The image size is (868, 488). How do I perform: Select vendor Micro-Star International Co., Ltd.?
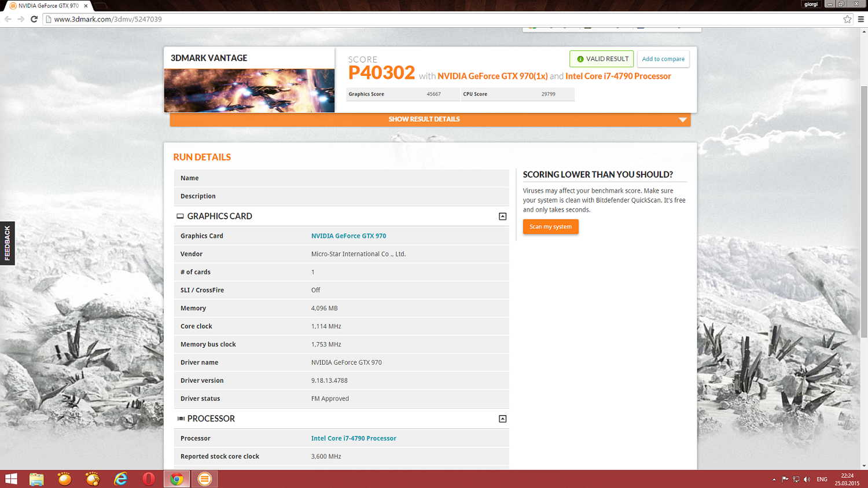tap(358, 254)
